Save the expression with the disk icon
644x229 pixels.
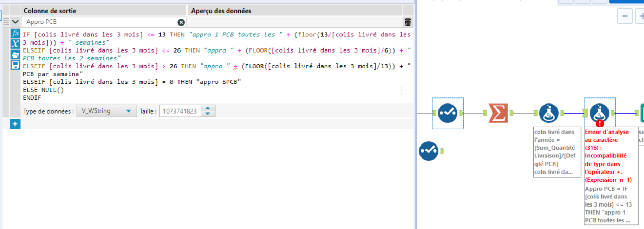(x=15, y=65)
